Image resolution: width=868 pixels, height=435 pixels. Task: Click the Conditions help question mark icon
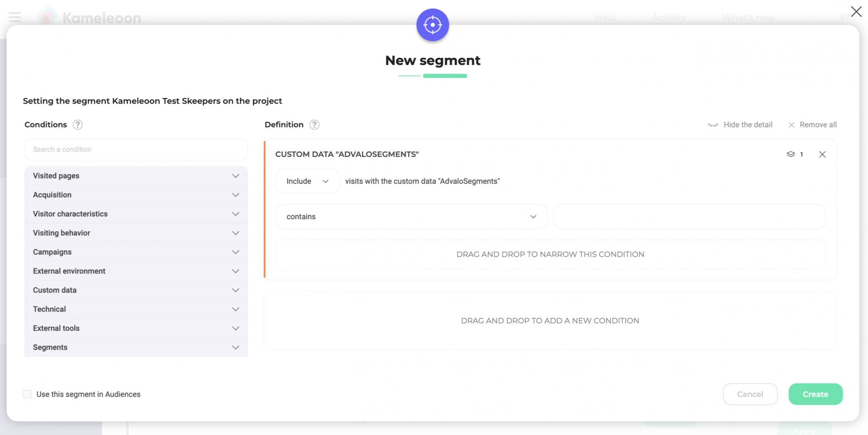point(78,125)
